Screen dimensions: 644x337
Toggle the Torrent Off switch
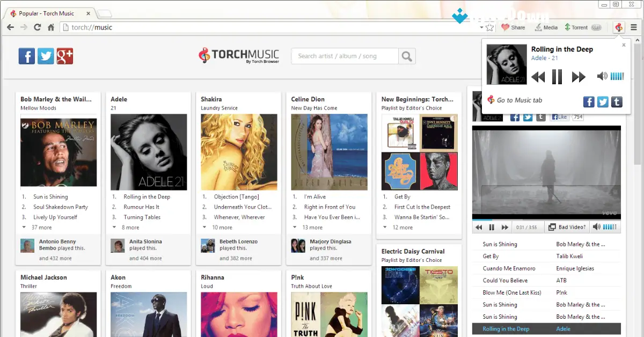[x=596, y=27]
